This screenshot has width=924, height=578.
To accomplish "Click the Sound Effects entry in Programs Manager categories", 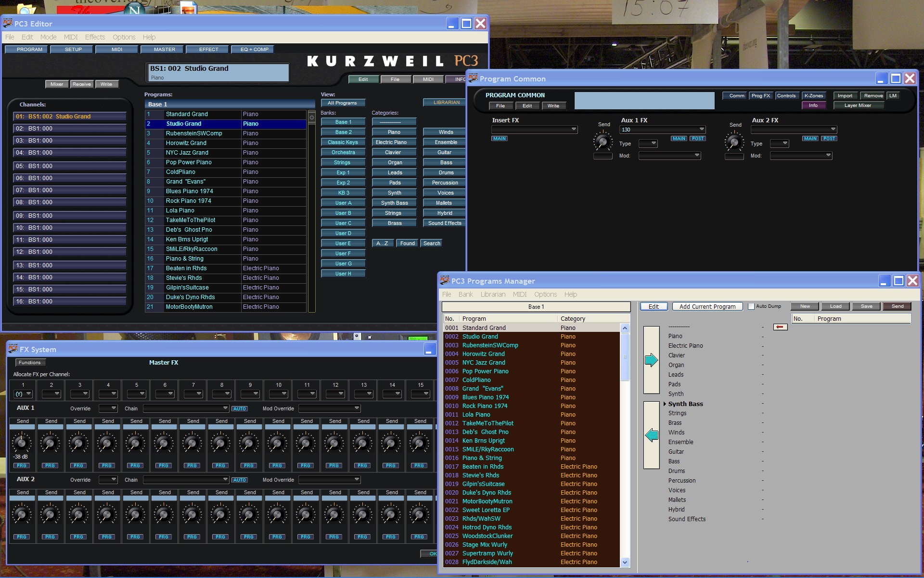I will 687,519.
